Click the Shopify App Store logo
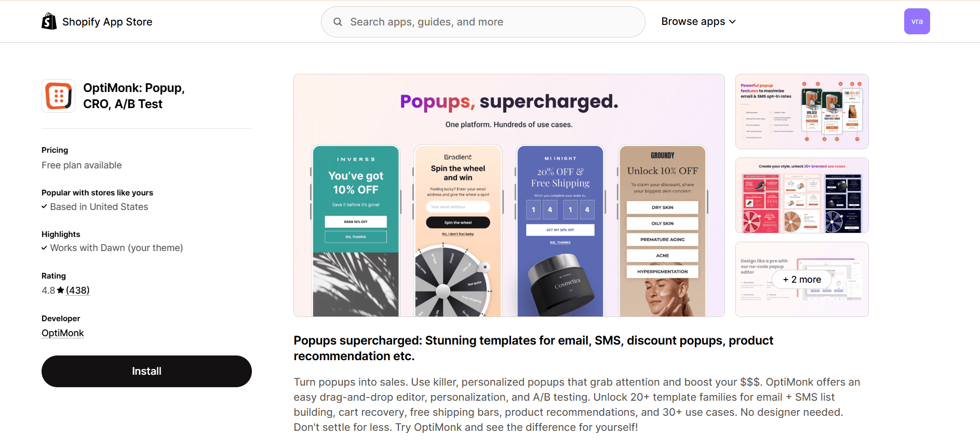This screenshot has height=448, width=980. 97,21
